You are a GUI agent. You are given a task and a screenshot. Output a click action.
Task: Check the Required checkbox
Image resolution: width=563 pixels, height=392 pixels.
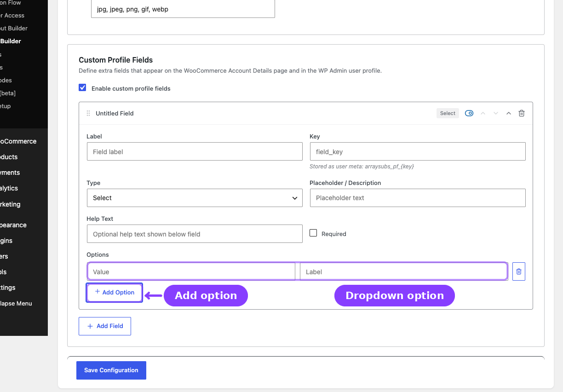313,233
